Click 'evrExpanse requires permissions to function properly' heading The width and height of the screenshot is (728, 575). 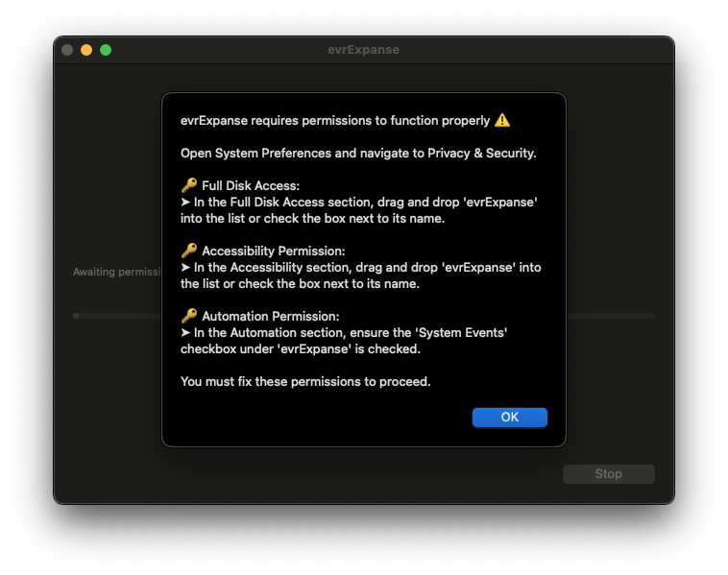[x=335, y=121]
